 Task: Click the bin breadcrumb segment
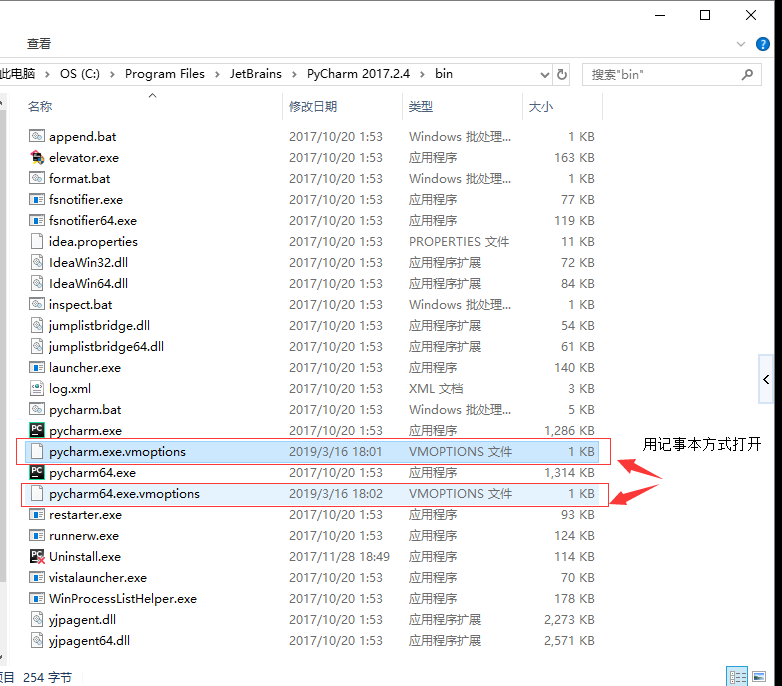point(444,74)
